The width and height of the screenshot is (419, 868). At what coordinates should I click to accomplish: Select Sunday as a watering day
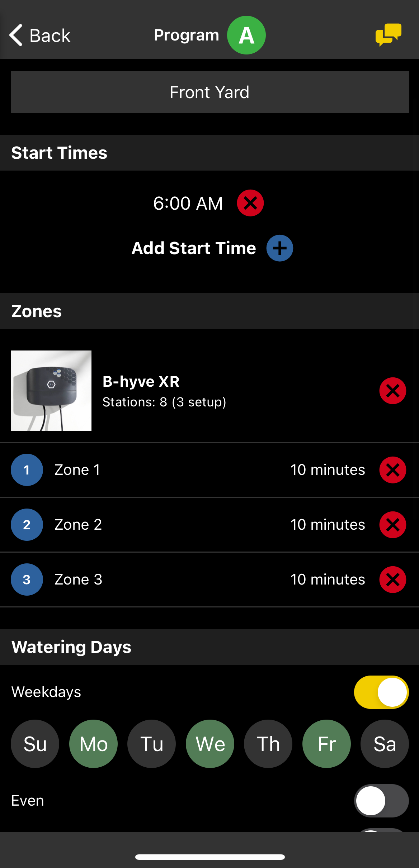point(35,744)
